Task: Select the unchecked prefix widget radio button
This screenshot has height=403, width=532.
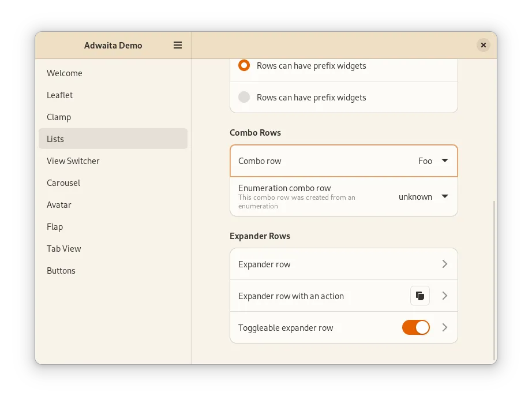Action: 244,97
